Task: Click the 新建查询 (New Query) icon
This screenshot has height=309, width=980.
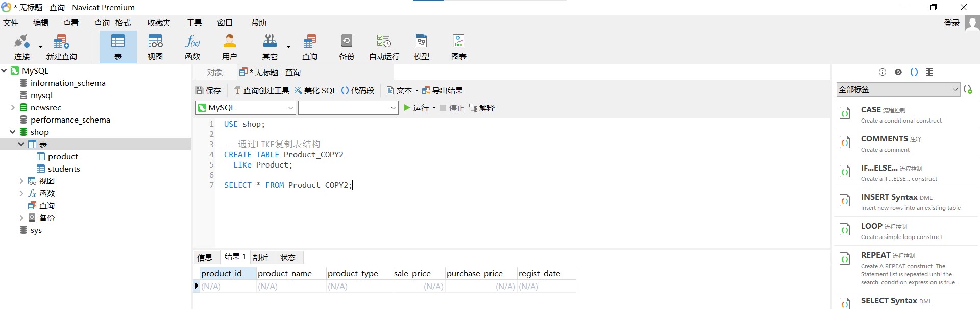Action: (x=61, y=46)
